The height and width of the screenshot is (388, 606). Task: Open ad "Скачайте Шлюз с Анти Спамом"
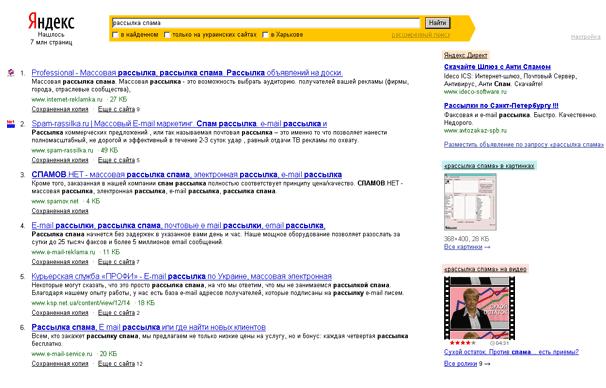coord(497,66)
